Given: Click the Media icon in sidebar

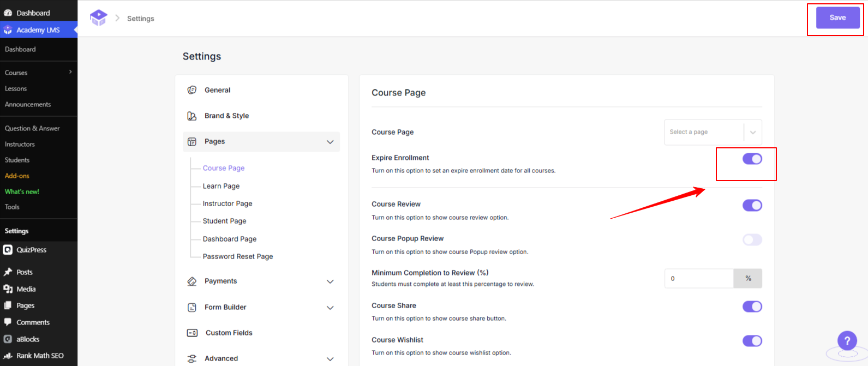Looking at the screenshot, I should coord(8,289).
